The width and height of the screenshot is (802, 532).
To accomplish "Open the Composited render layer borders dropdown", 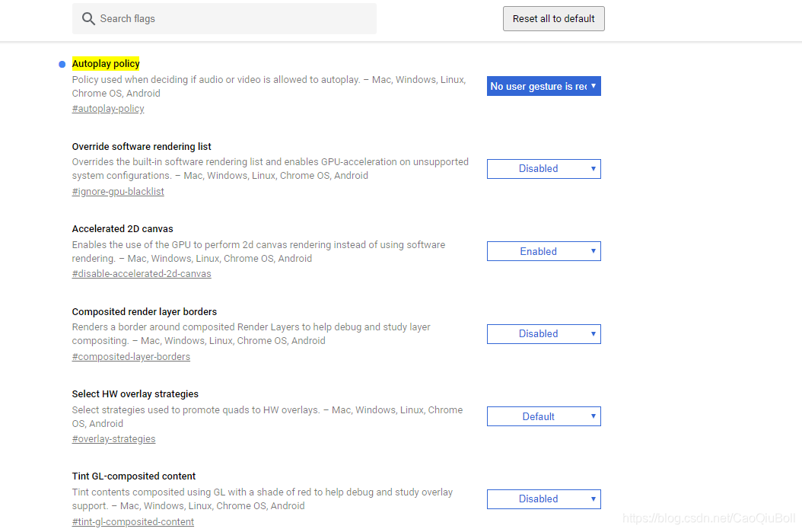I will [x=543, y=333].
